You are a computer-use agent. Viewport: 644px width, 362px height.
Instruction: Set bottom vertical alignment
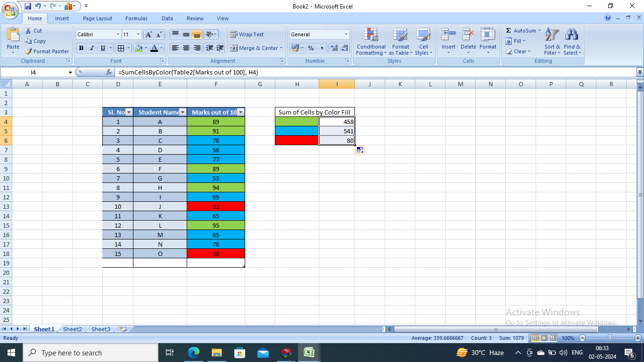(x=197, y=34)
